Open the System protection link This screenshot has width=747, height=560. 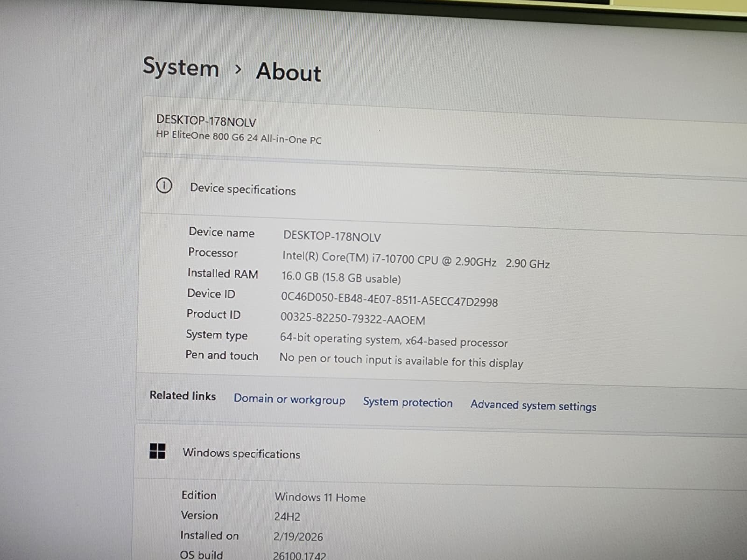(408, 402)
